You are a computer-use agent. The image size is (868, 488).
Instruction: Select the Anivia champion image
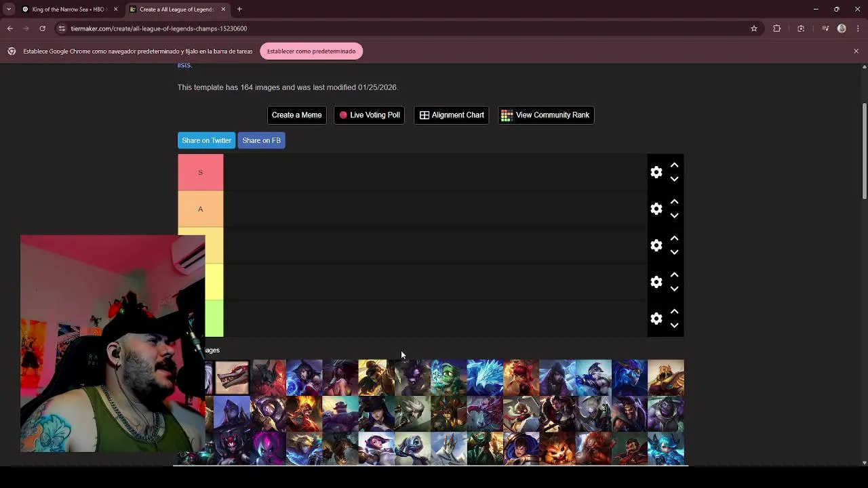[485, 378]
